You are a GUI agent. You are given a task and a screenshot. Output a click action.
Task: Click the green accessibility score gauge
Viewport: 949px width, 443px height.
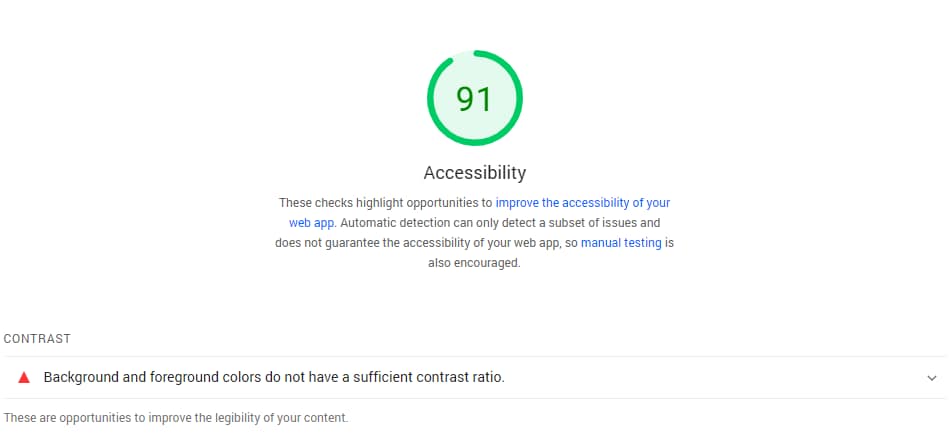pos(474,98)
